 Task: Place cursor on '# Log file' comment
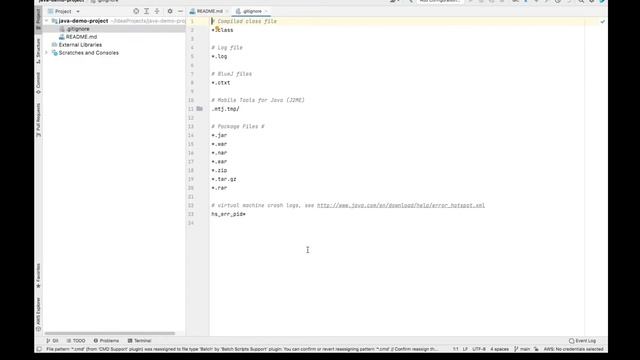click(x=227, y=47)
